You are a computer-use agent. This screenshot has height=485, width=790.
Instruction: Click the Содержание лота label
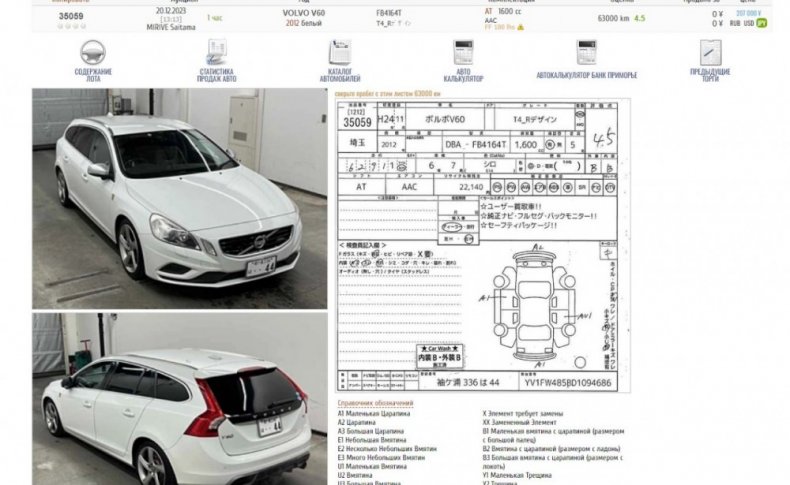(x=93, y=75)
